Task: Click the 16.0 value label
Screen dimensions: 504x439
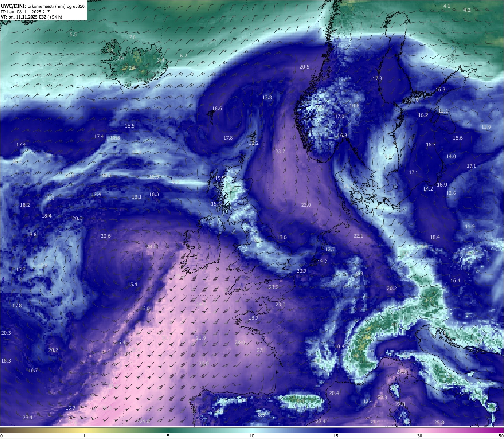Action: click(145, 308)
